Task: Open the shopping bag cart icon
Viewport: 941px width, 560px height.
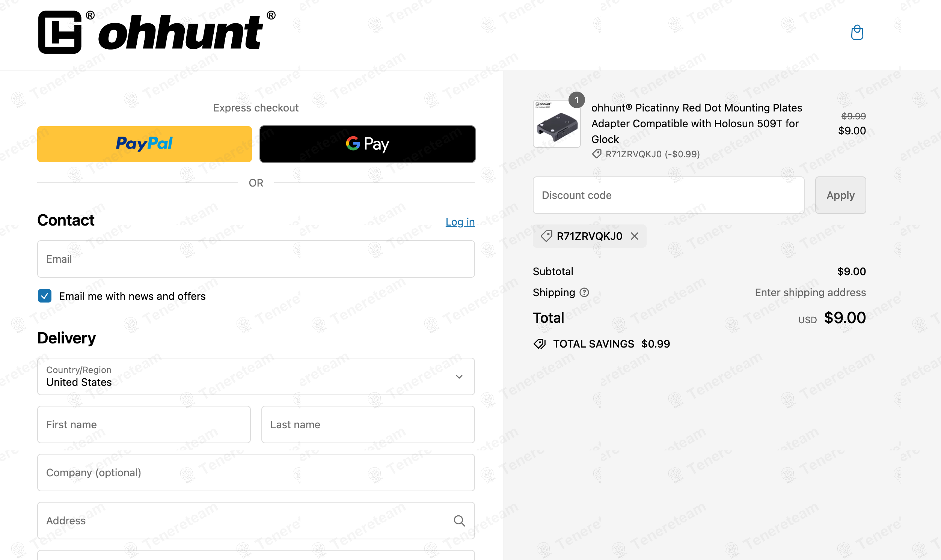Action: tap(857, 32)
